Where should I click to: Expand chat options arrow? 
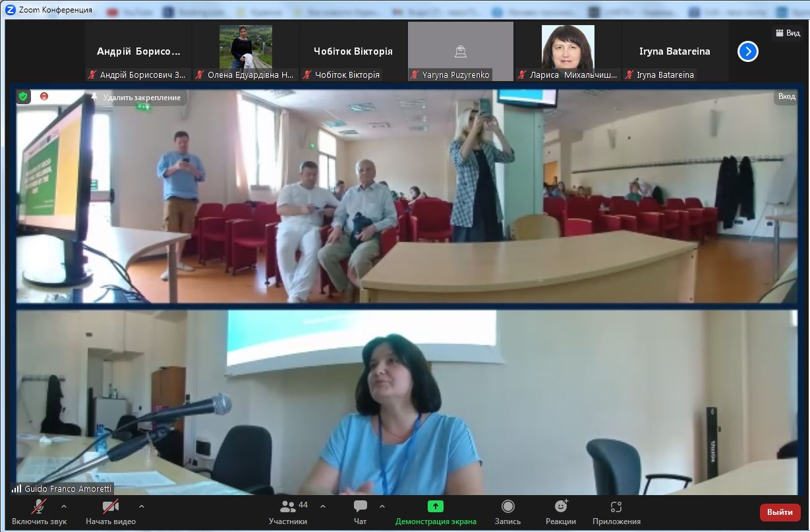pos(382,506)
